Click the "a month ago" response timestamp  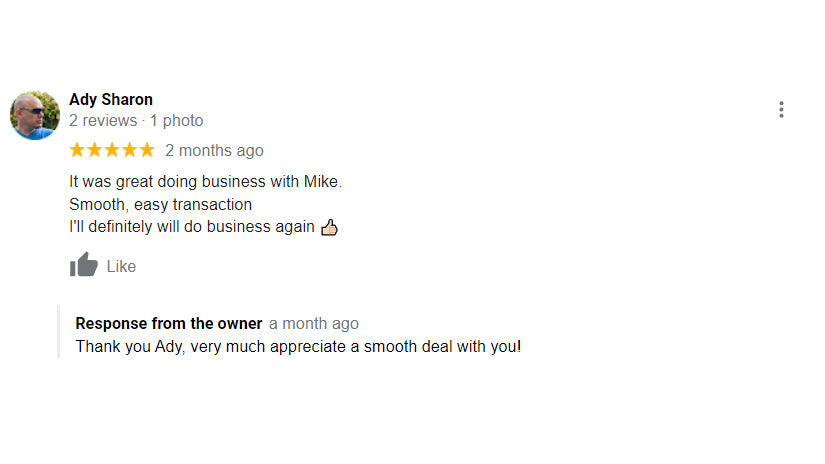[x=313, y=324]
